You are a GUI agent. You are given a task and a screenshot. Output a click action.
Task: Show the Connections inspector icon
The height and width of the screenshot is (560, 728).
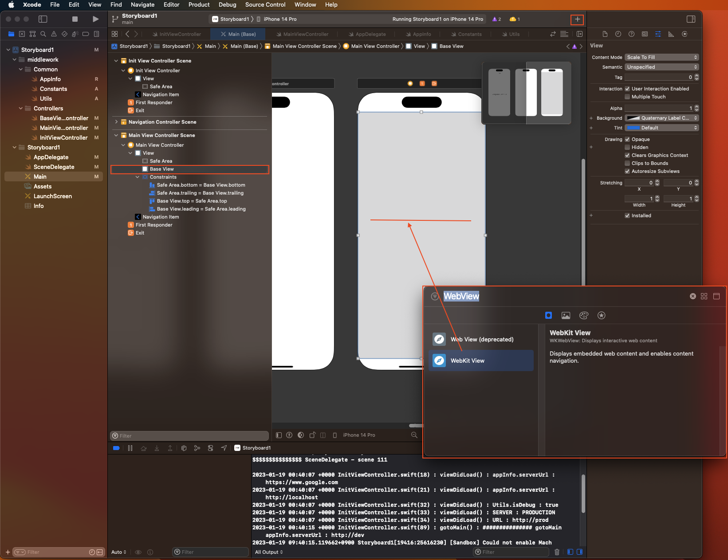point(685,34)
